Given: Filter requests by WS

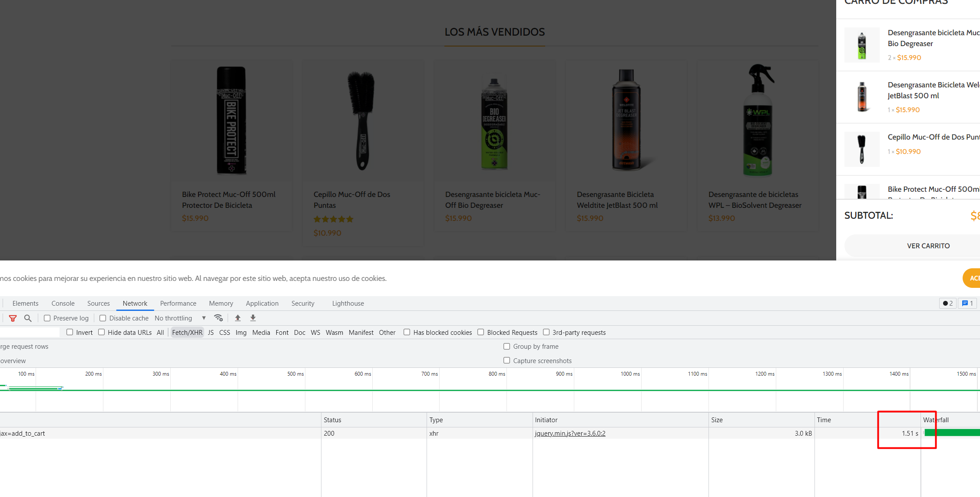Looking at the screenshot, I should 315,333.
